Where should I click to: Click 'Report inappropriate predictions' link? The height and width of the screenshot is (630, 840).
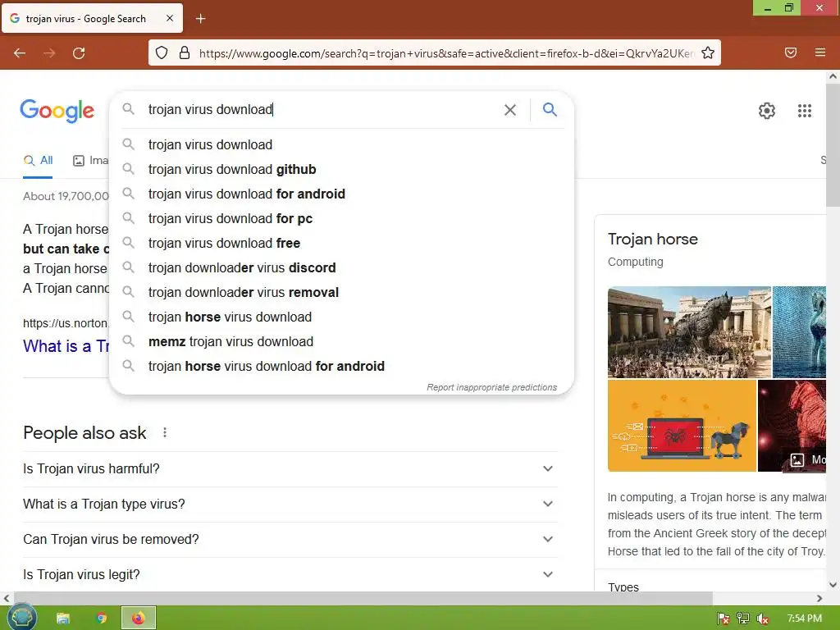pos(492,387)
